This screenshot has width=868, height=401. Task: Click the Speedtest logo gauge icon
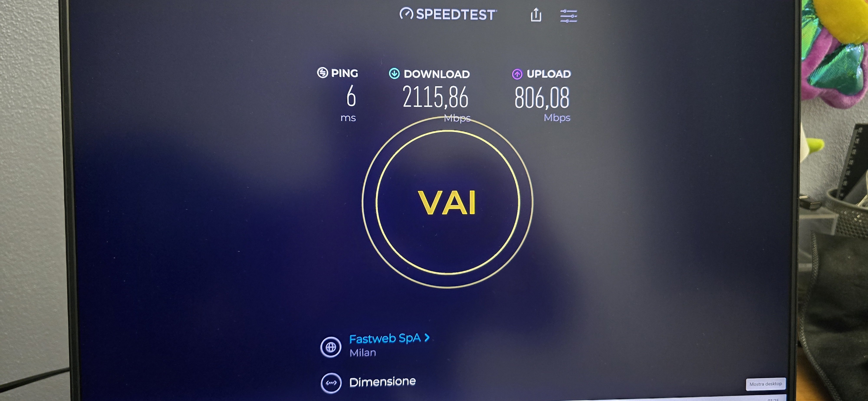click(406, 14)
